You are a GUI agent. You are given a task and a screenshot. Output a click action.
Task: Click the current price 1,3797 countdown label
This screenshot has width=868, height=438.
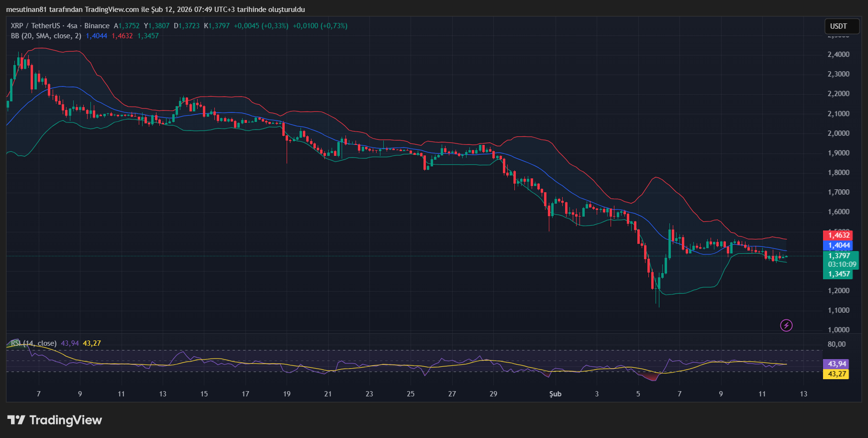pos(842,260)
